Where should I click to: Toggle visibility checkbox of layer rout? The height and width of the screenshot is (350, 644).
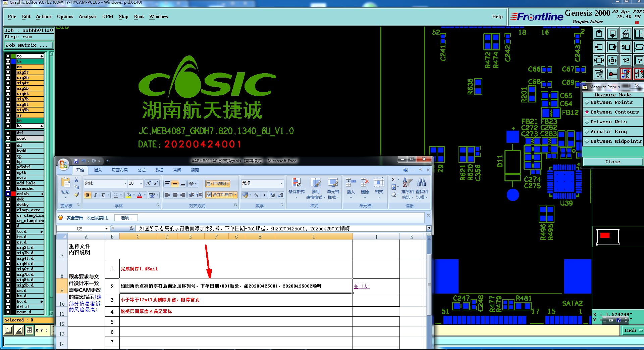pos(8,138)
